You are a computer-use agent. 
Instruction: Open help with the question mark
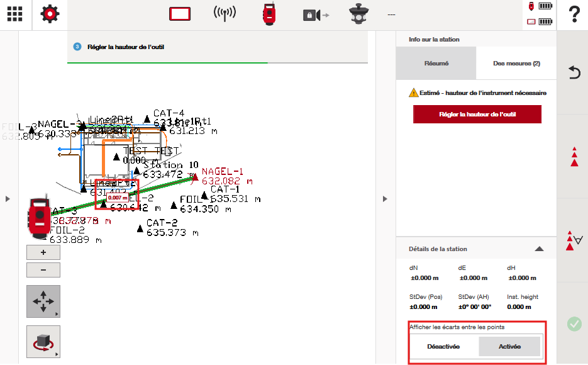coord(573,14)
